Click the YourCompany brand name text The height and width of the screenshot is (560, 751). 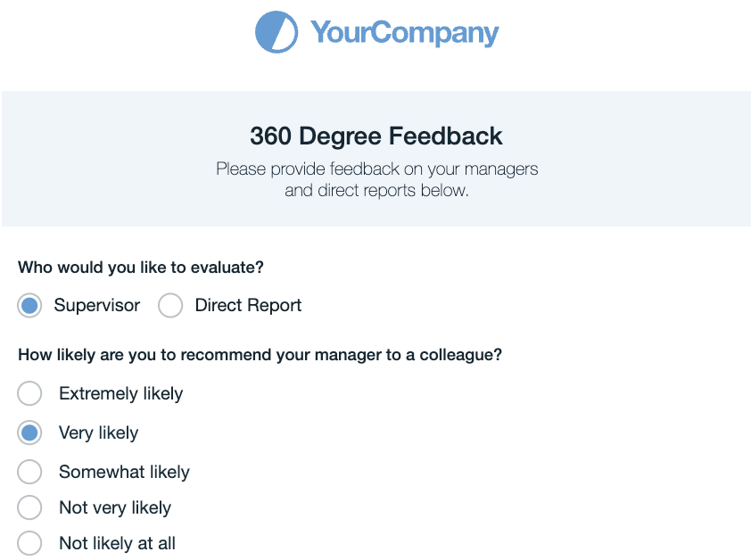pos(404,33)
